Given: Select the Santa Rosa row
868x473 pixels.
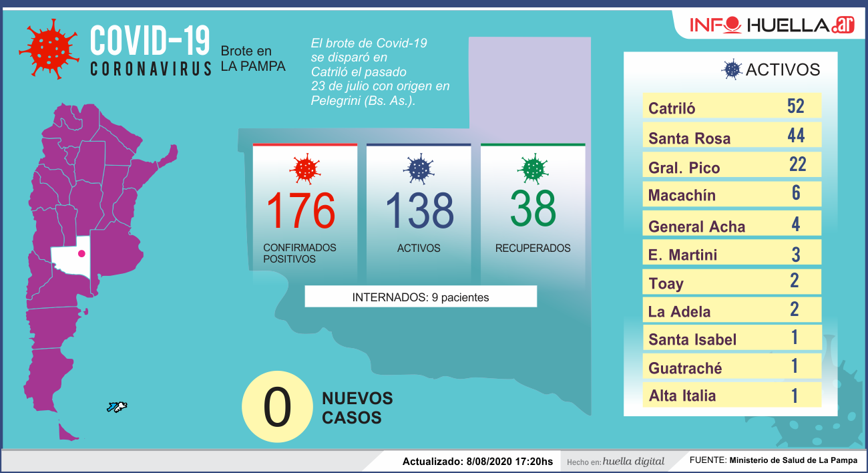Looking at the screenshot, I should 732,137.
